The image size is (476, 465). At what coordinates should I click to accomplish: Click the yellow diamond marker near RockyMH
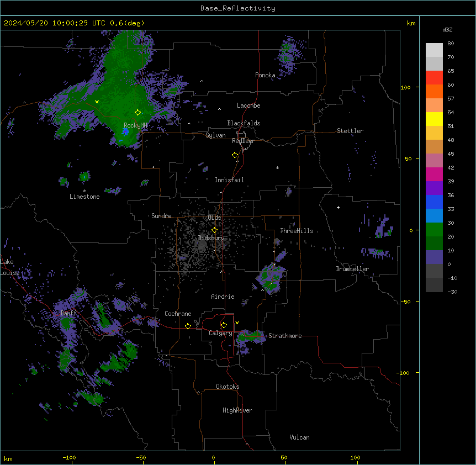point(137,113)
